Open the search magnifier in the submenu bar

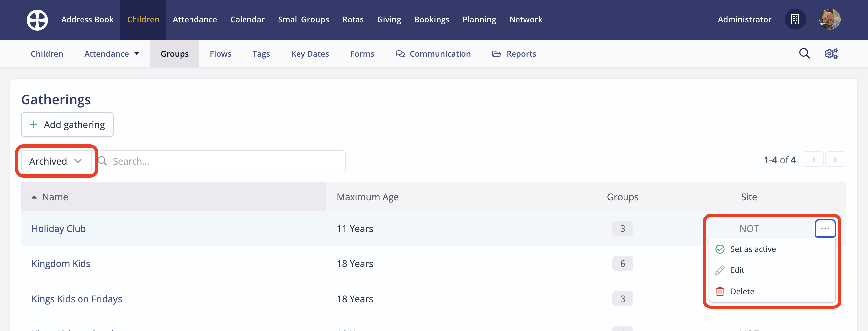pyautogui.click(x=804, y=53)
